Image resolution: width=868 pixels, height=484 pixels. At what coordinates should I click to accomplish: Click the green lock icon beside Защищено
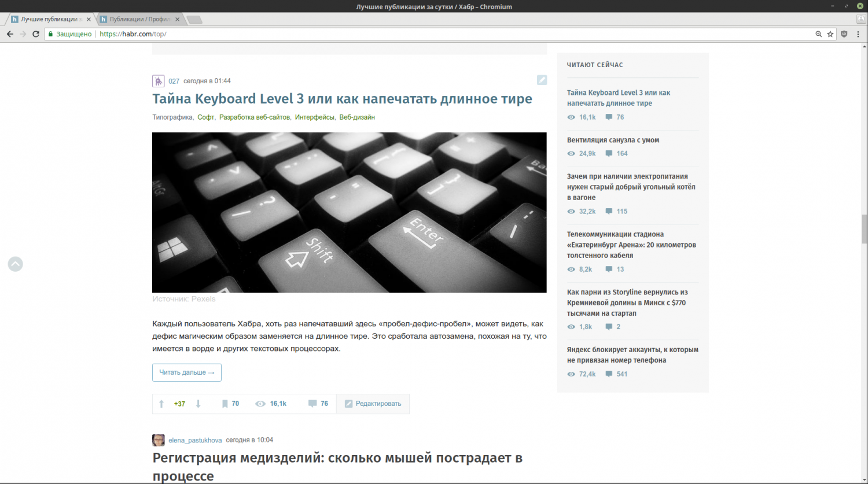coord(50,34)
